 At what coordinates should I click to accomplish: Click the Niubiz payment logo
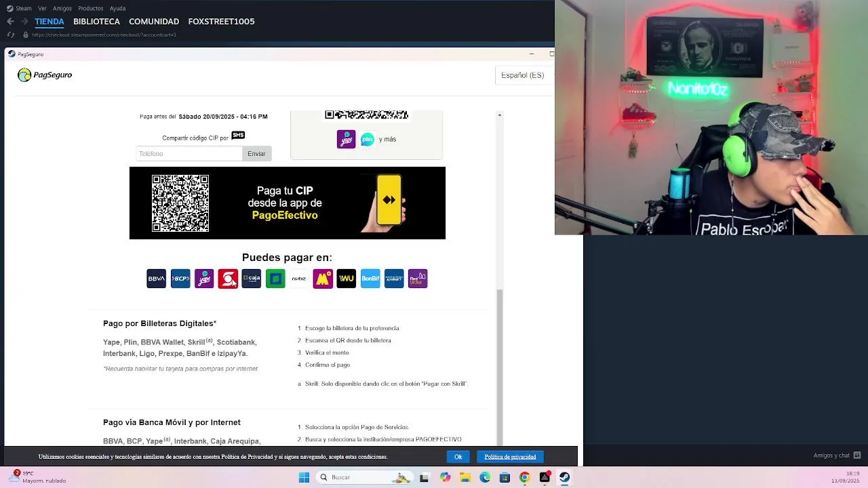click(299, 279)
